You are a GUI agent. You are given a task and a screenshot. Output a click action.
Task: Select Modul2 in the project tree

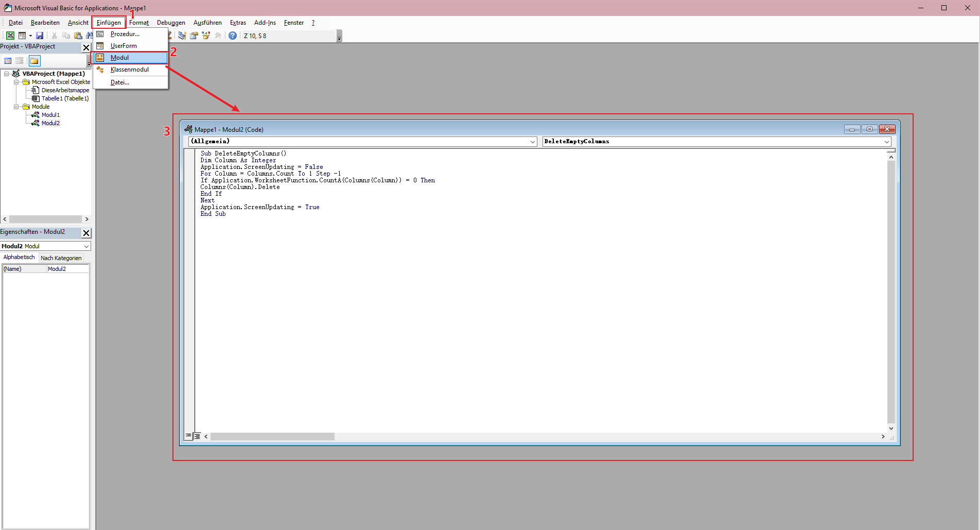50,123
